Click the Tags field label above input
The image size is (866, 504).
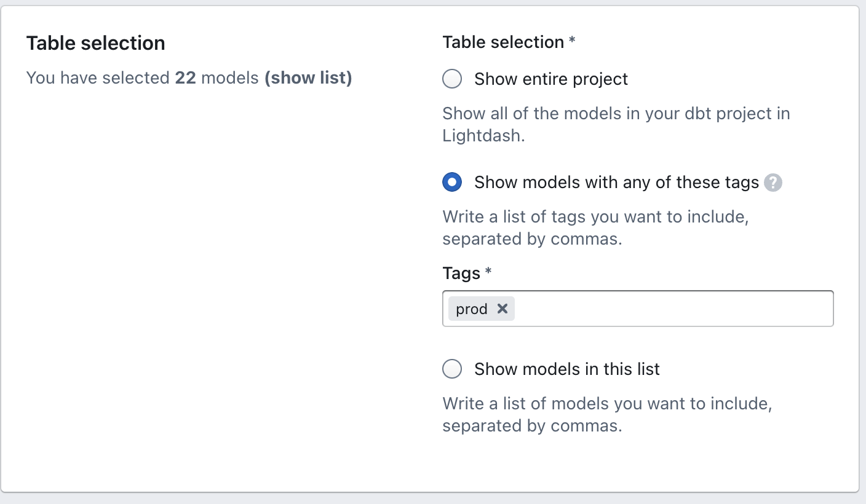point(461,273)
